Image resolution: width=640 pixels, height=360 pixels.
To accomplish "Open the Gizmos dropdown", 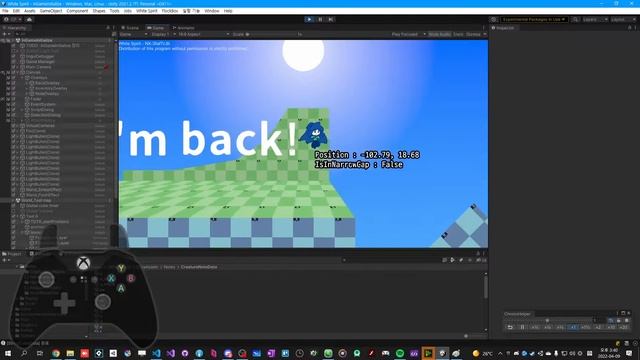I will [x=476, y=34].
